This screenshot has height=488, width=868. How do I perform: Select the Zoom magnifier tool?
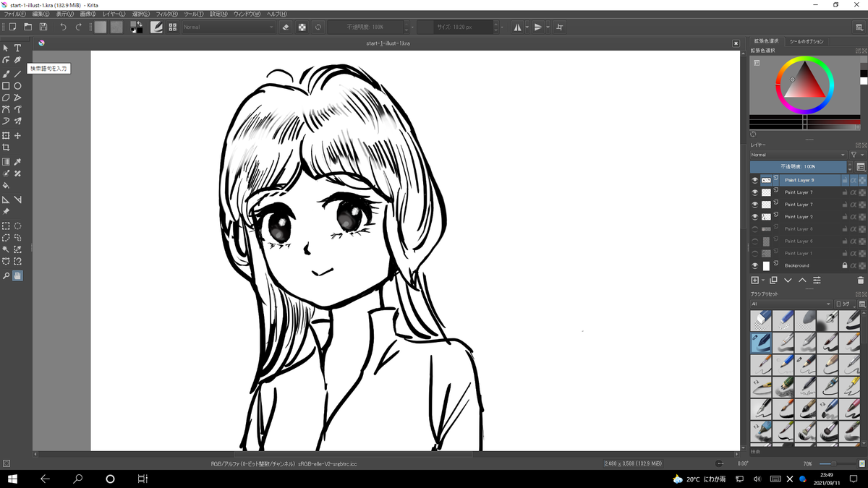[x=6, y=275]
